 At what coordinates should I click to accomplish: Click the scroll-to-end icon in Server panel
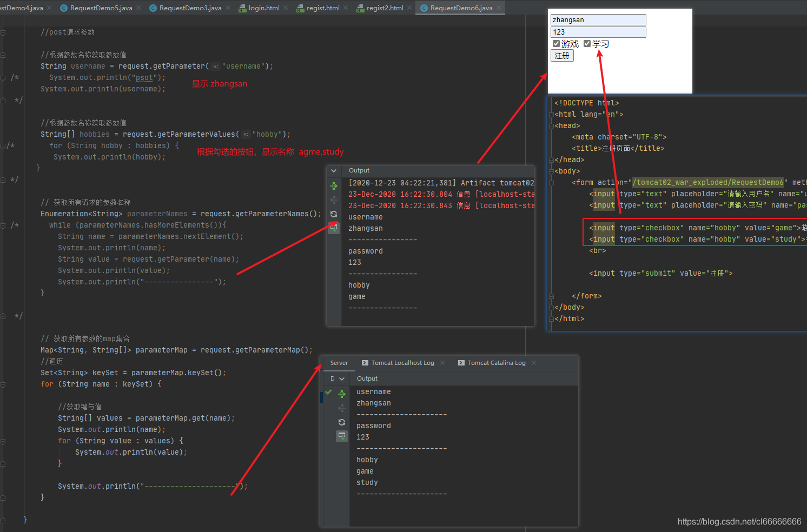[x=342, y=436]
